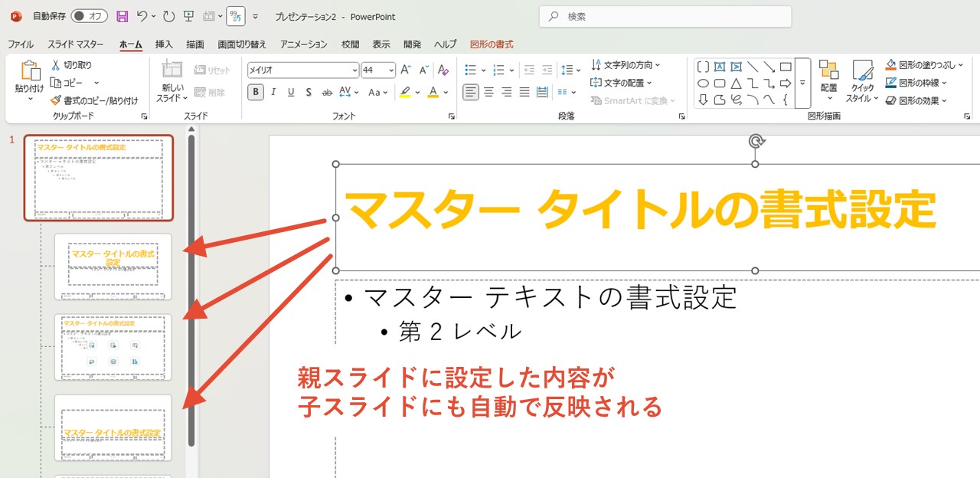This screenshot has height=478, width=980.
Task: Insert the Oval shape from shapes gallery
Action: (703, 83)
